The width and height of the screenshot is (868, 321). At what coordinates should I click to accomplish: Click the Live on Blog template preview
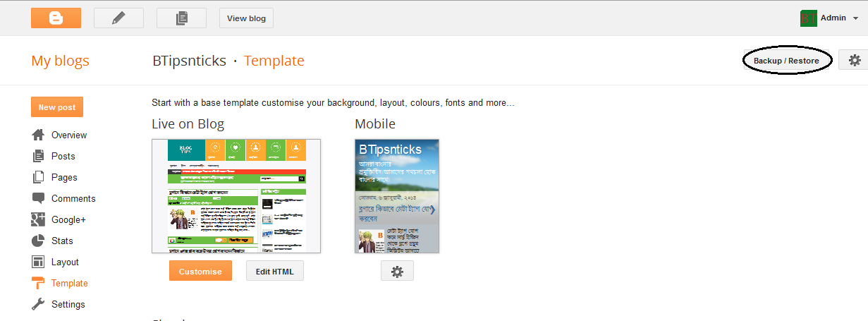click(x=236, y=195)
